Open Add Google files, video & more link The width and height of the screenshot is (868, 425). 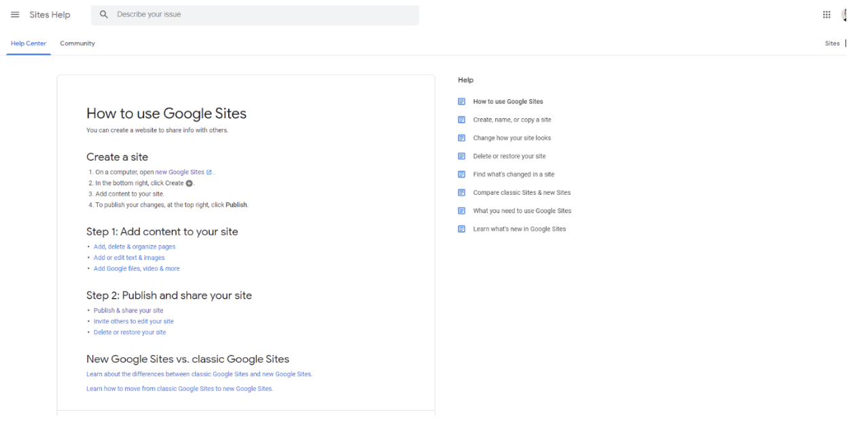click(137, 269)
